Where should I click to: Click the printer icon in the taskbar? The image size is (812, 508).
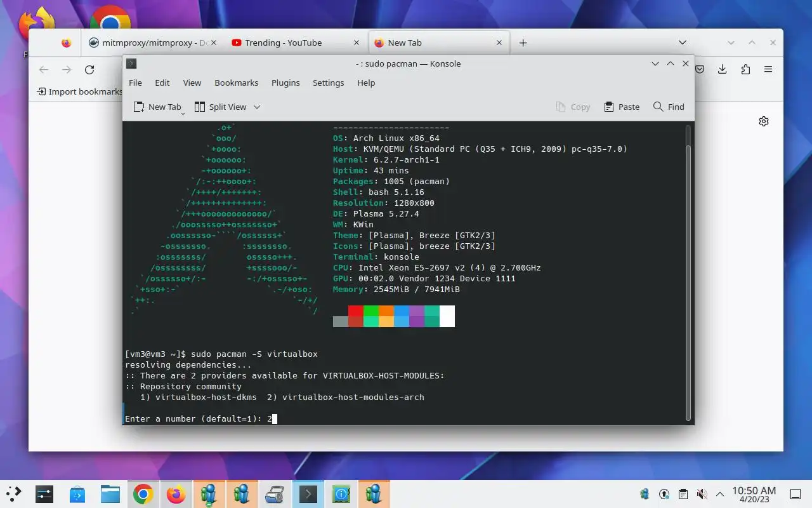pyautogui.click(x=275, y=494)
